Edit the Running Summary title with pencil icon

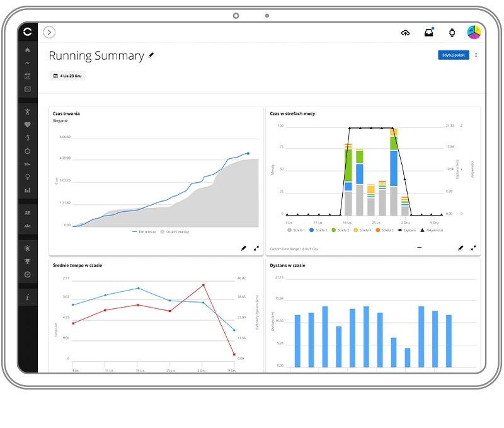(x=151, y=55)
